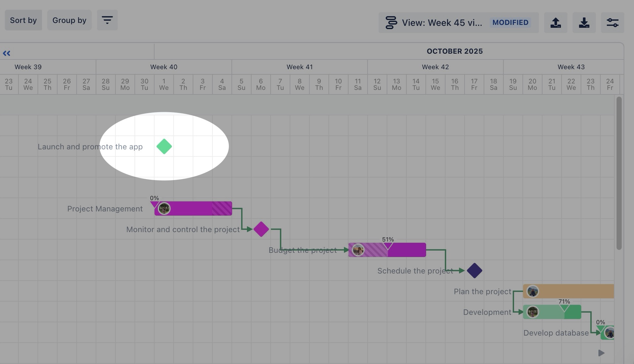Click the Schedule the project milestone diamond

(x=475, y=271)
